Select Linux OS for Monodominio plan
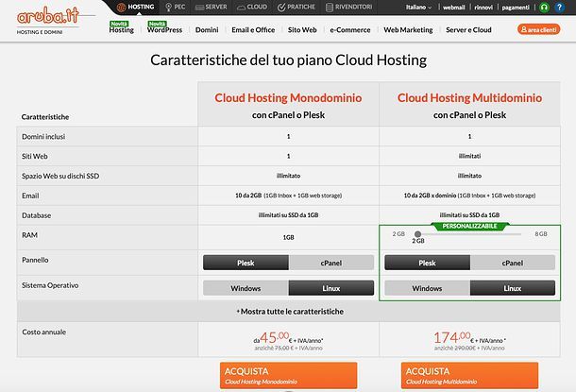576x392 pixels. click(331, 288)
